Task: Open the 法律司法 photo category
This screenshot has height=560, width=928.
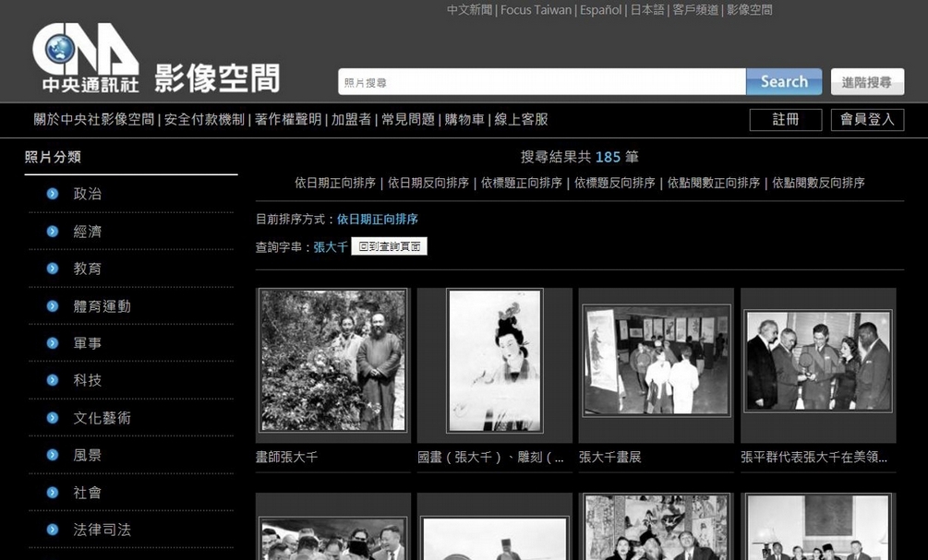Action: pos(102,530)
